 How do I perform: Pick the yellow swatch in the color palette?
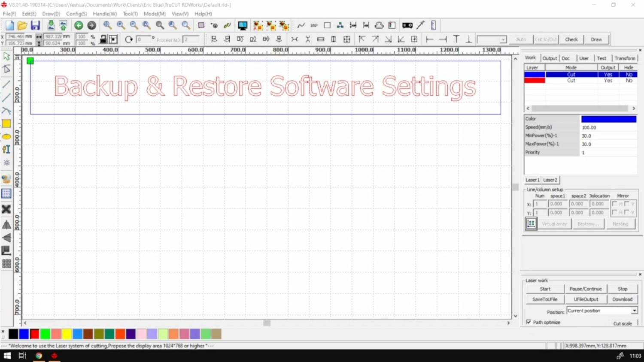[x=67, y=334]
